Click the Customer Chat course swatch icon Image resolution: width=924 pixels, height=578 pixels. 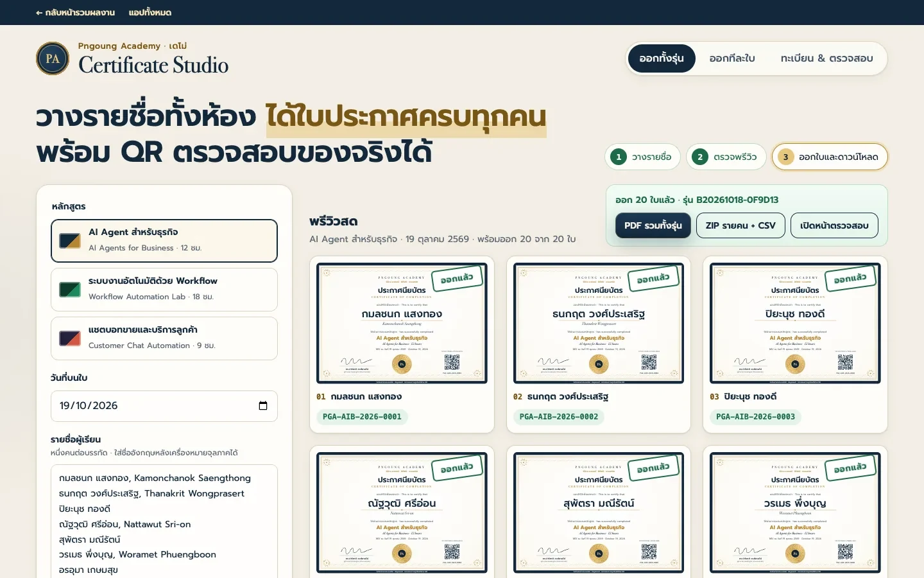pos(70,338)
